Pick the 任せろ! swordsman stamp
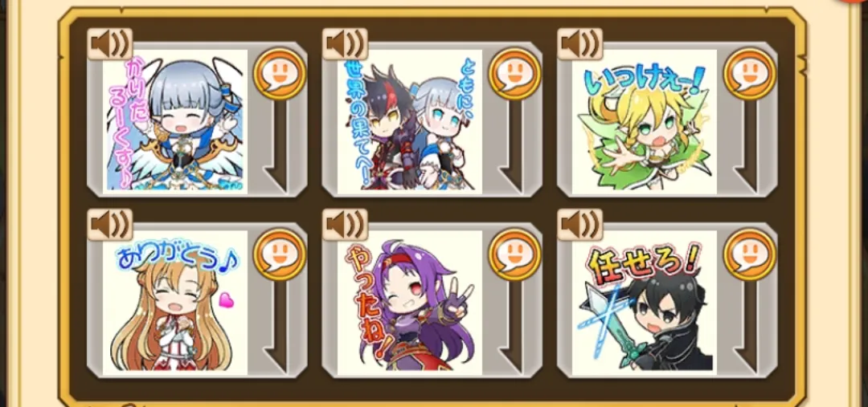This screenshot has height=407, width=868. [x=645, y=302]
